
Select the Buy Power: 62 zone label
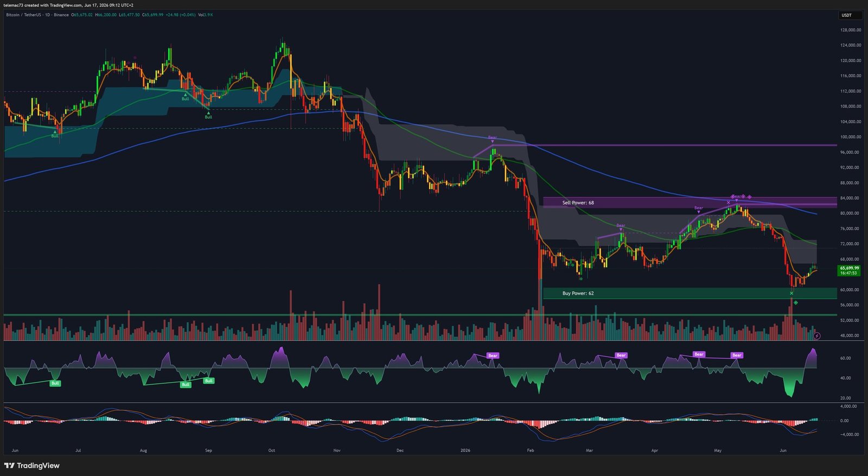point(578,293)
